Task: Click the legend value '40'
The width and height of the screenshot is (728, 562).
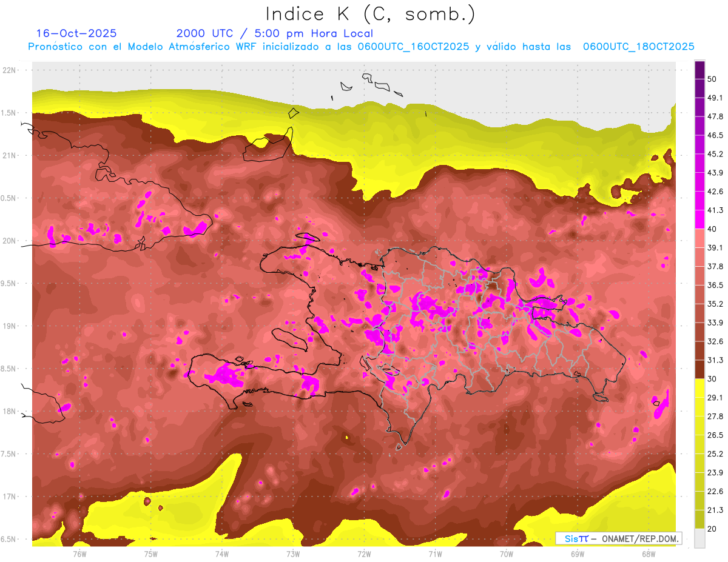Action: [x=712, y=229]
